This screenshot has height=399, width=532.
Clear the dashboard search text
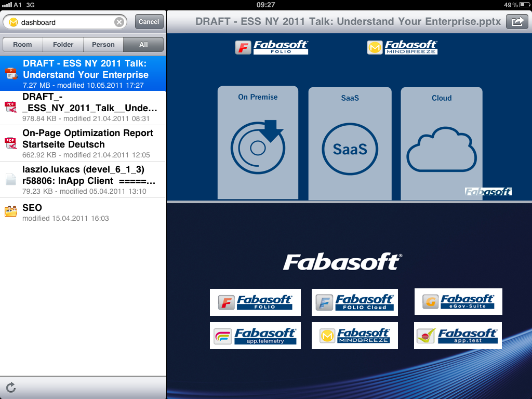(119, 22)
